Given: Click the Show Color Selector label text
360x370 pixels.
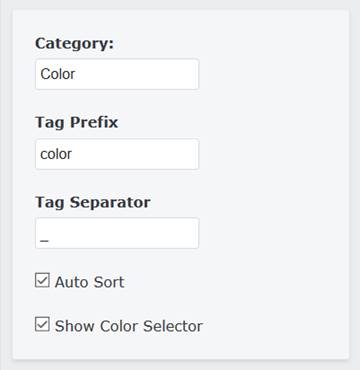Looking at the screenshot, I should (129, 326).
